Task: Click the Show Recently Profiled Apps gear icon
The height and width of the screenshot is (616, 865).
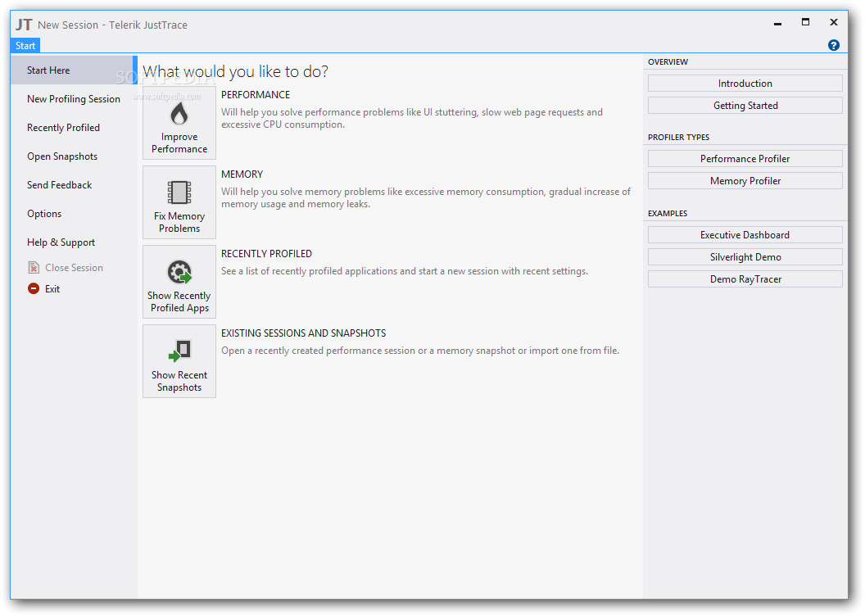Action: [179, 273]
